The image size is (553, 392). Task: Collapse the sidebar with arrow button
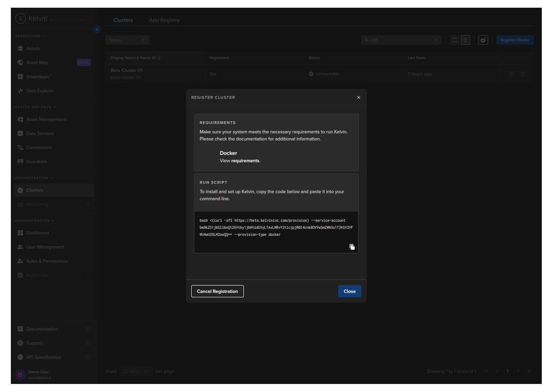pos(97,29)
